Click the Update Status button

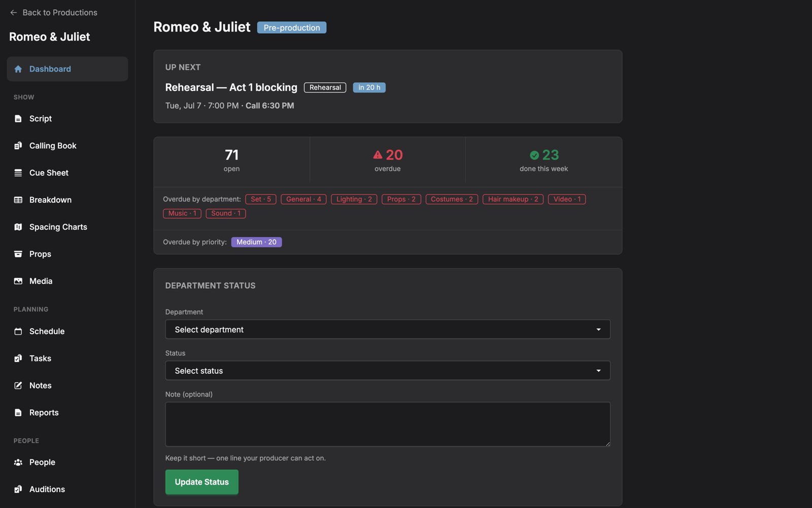(x=201, y=482)
